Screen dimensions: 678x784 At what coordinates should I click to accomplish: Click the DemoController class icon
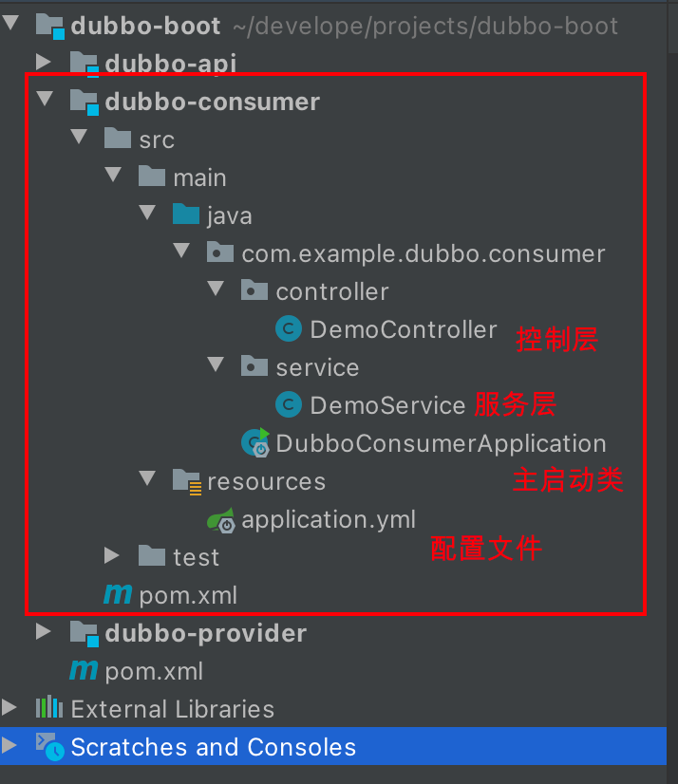(289, 329)
